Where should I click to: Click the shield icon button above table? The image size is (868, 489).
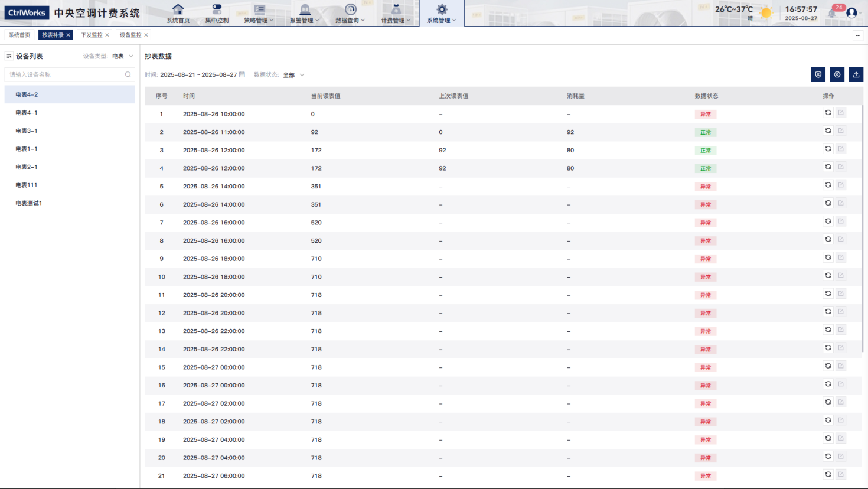(x=818, y=74)
